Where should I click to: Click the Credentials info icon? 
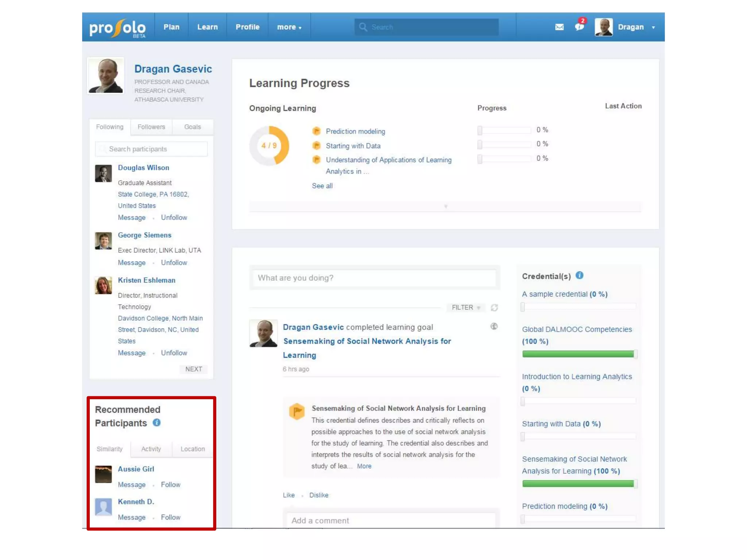coord(579,276)
